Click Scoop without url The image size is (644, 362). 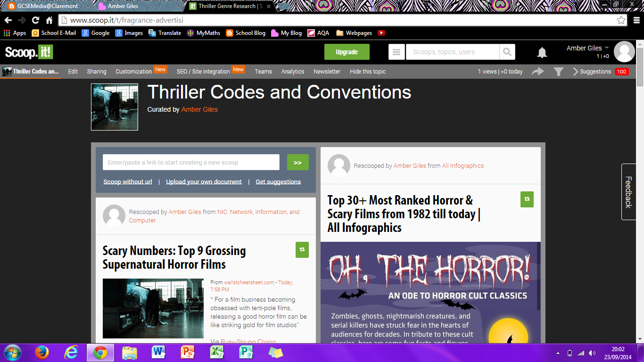click(128, 181)
